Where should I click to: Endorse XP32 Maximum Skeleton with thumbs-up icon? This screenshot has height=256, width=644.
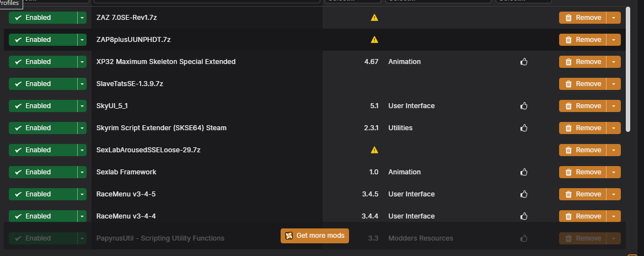tap(524, 62)
